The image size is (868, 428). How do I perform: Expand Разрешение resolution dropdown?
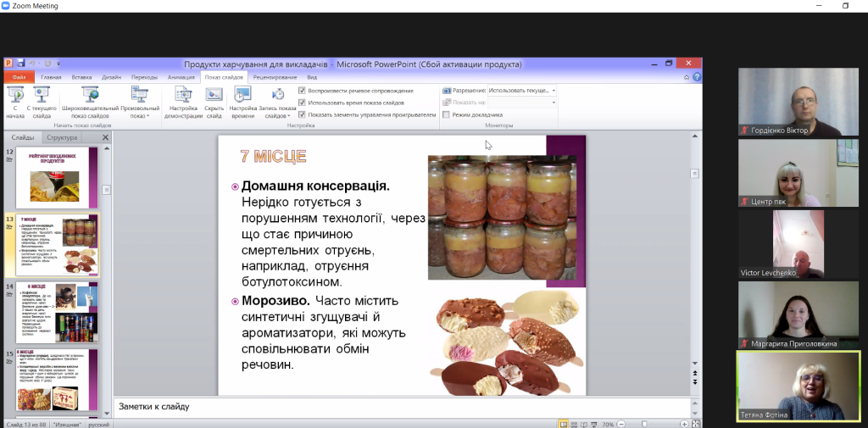554,90
